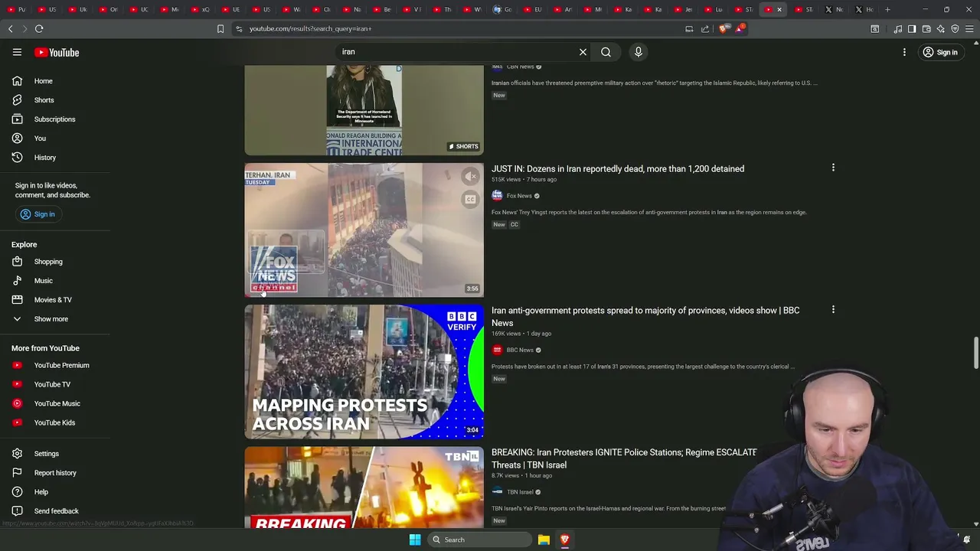Toggle the browser sidebar panel icon
The width and height of the screenshot is (980, 551).
[x=912, y=29]
